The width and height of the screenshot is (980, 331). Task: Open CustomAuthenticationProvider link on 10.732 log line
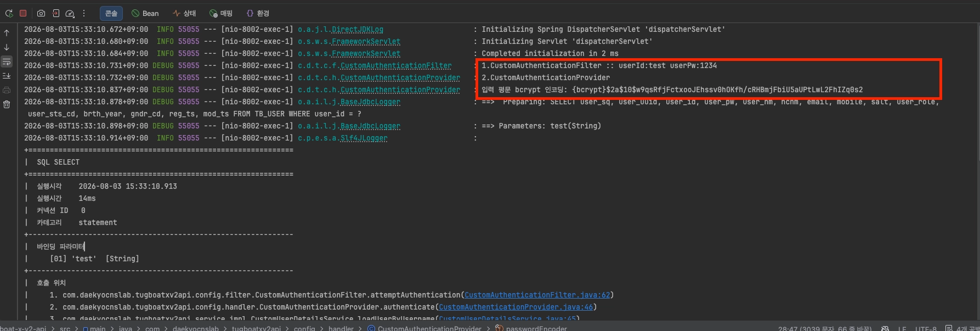(400, 78)
